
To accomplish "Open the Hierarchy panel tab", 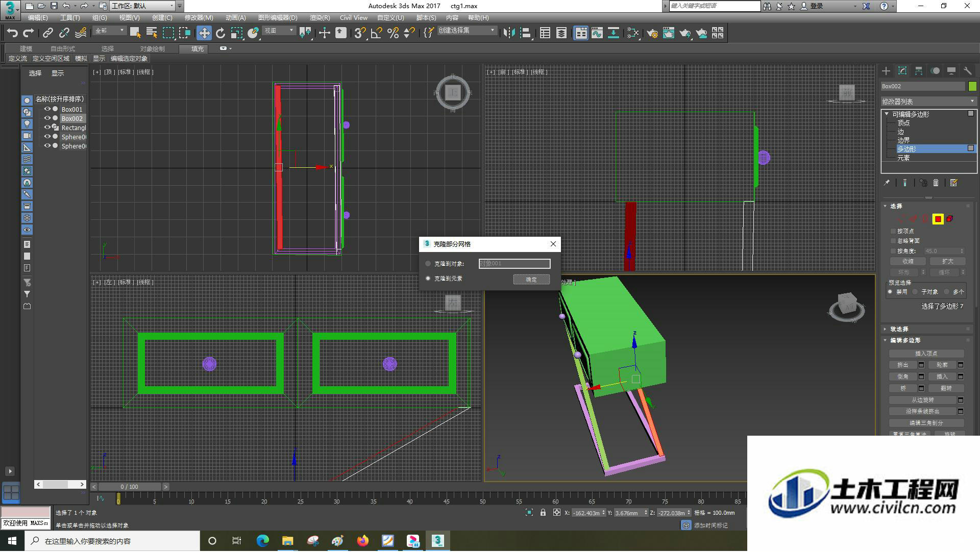I will point(919,71).
